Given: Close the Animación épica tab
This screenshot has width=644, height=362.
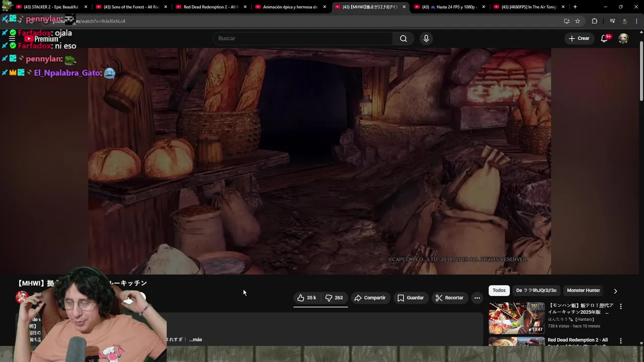Looking at the screenshot, I should [x=325, y=7].
